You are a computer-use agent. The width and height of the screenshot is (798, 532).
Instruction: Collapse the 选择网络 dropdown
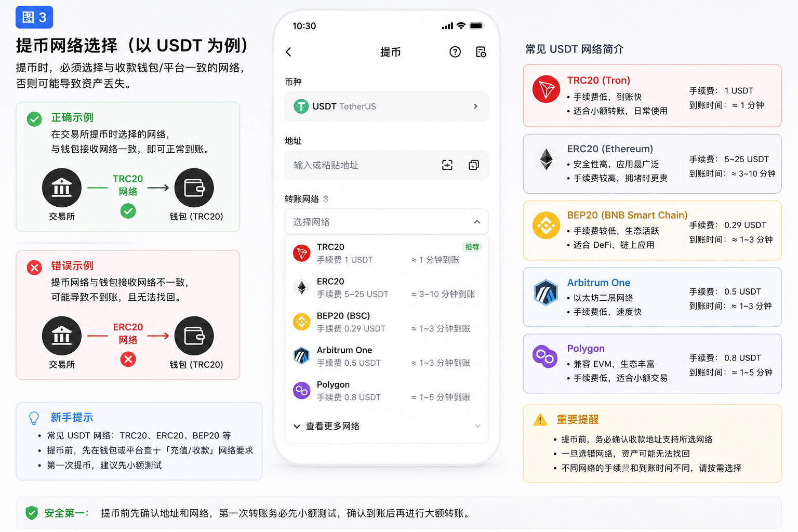point(387,222)
